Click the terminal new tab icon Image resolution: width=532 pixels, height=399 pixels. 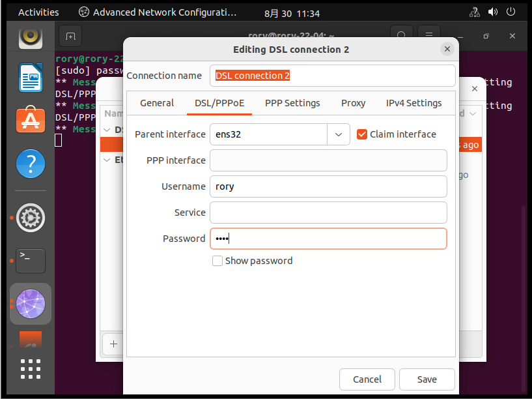(71, 36)
